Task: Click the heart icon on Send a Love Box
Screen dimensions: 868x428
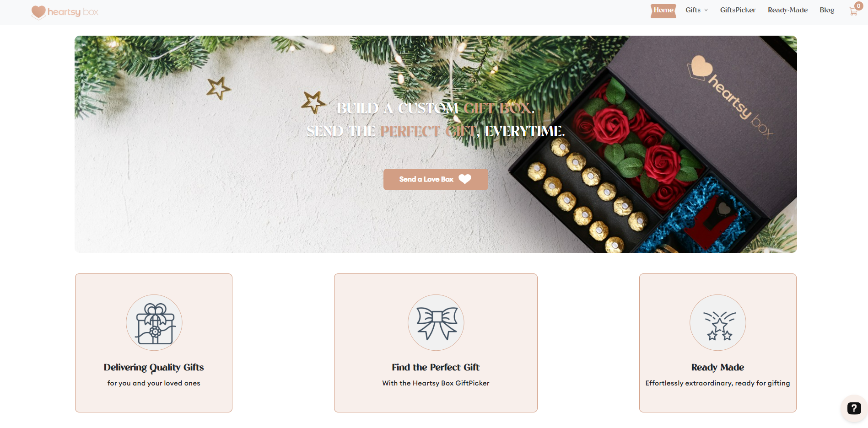Action: click(x=465, y=179)
